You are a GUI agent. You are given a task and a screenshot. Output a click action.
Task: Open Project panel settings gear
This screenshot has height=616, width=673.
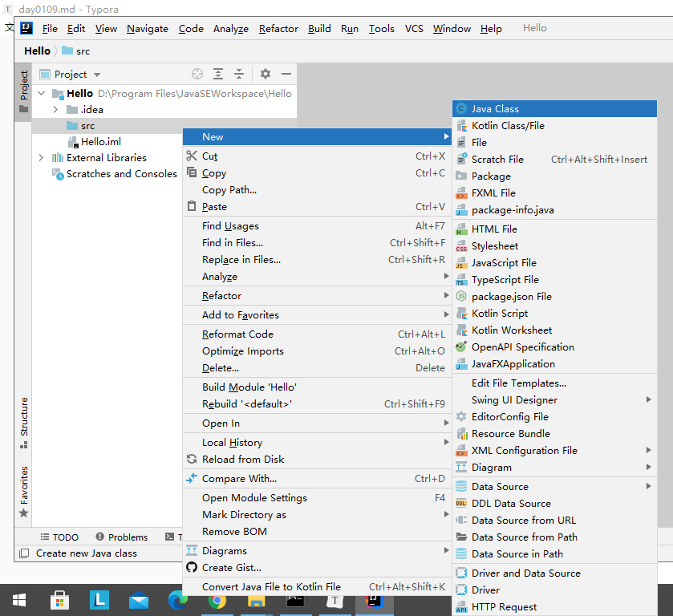coord(266,74)
